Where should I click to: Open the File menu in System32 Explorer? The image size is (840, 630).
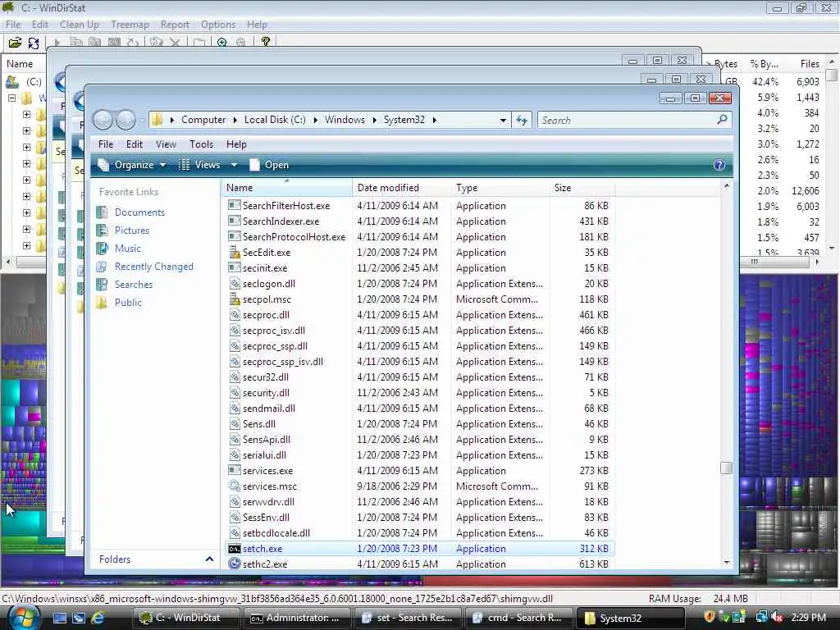pyautogui.click(x=106, y=144)
